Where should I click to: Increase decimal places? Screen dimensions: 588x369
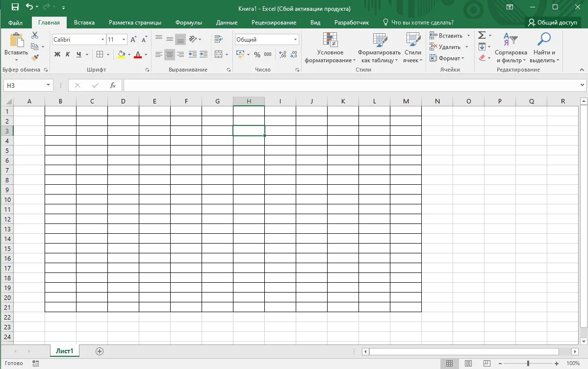point(283,54)
